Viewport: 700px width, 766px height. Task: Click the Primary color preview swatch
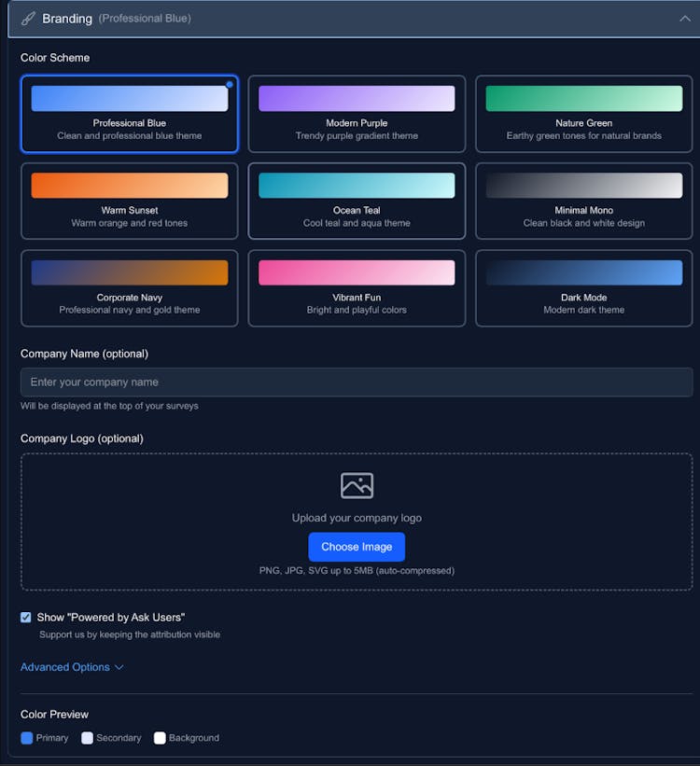pos(27,738)
